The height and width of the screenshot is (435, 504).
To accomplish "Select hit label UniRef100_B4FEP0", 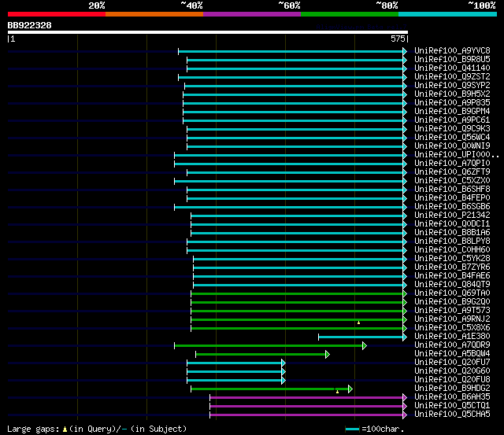I will click(x=452, y=198).
